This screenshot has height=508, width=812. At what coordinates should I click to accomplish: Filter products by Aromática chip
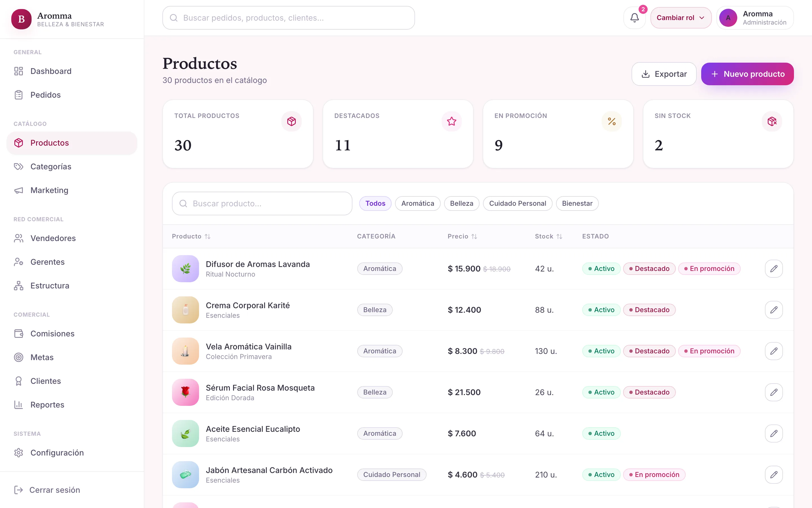click(417, 203)
